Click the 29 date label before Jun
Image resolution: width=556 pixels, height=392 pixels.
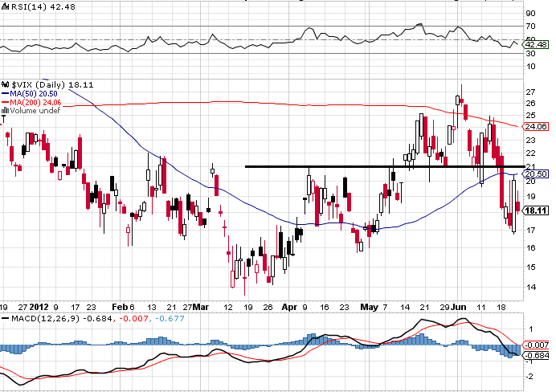tap(445, 308)
